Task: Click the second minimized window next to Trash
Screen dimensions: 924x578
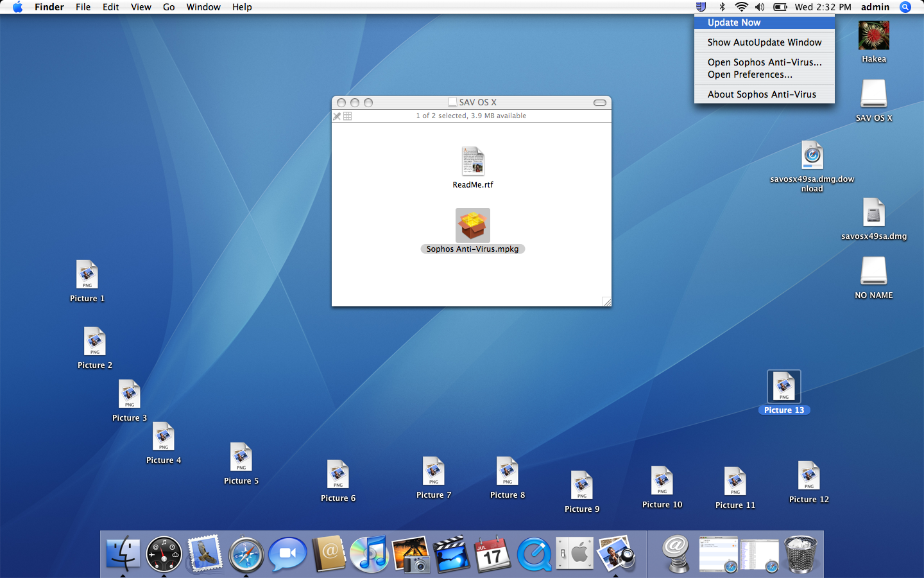Action: pos(759,555)
